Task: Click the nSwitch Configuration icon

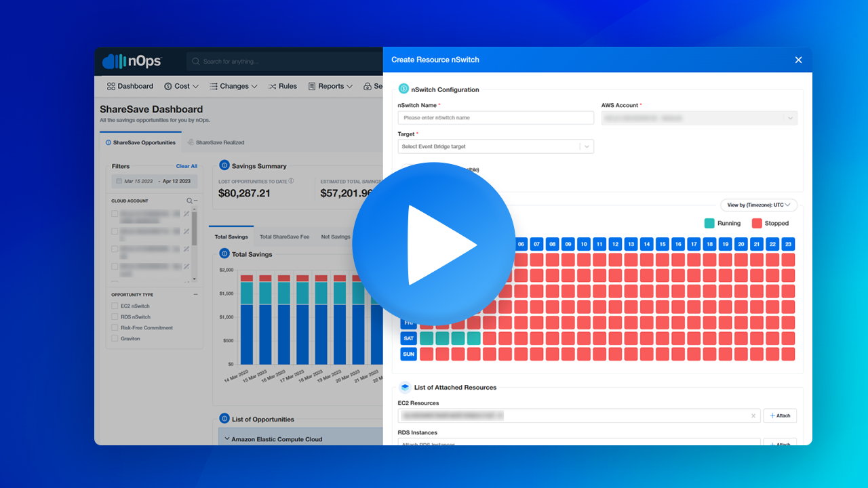Action: pyautogui.click(x=403, y=89)
